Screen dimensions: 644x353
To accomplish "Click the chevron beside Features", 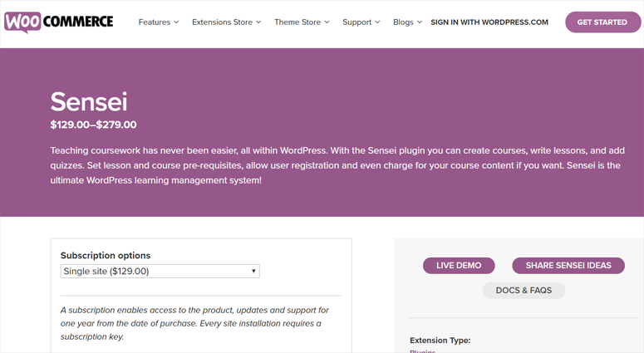I will pos(176,22).
